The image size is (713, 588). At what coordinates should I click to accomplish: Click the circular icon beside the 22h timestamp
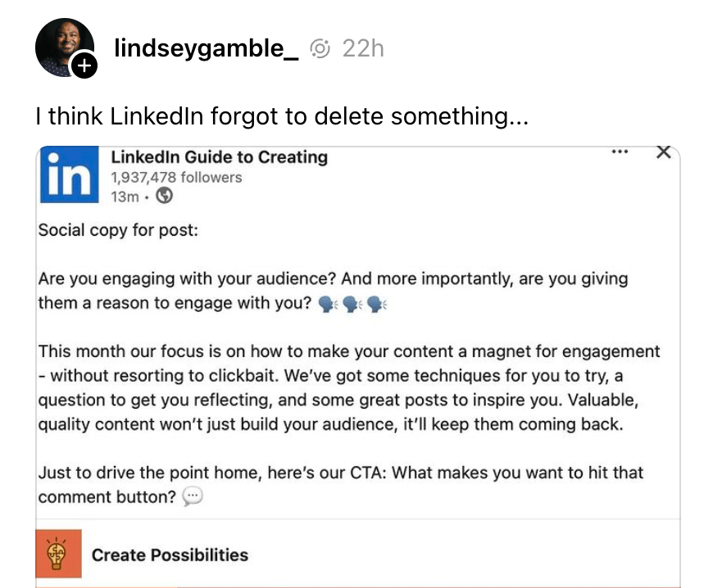[320, 49]
